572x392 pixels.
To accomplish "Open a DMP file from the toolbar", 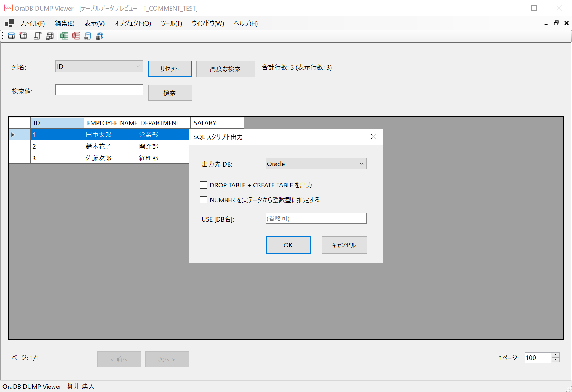I will pyautogui.click(x=11, y=36).
